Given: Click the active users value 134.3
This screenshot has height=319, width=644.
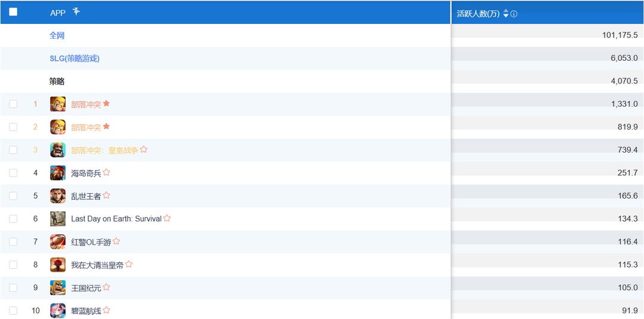Looking at the screenshot, I should (627, 219).
